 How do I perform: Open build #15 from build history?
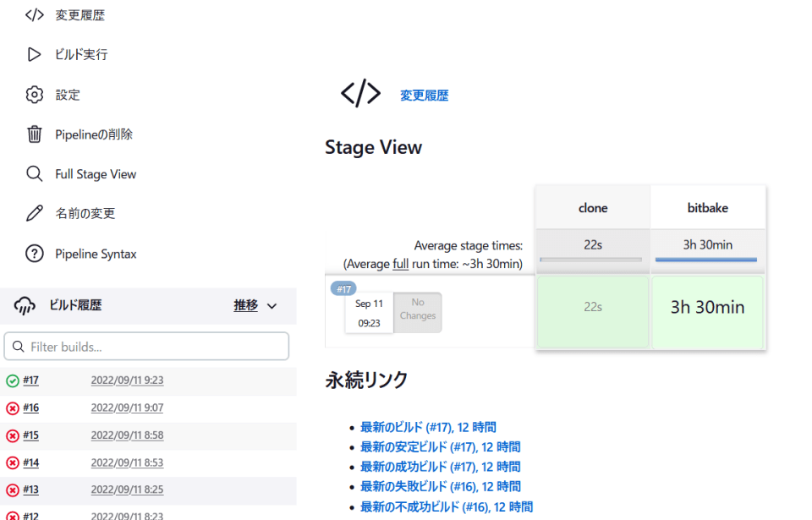31,435
